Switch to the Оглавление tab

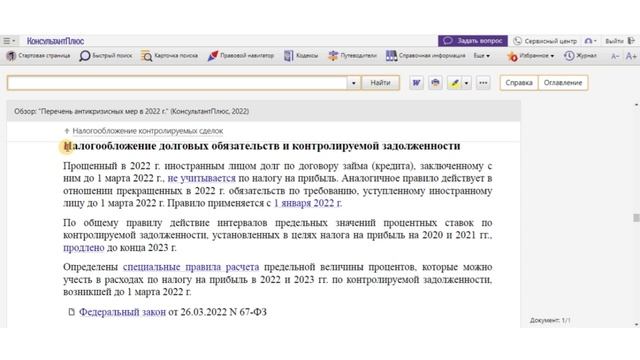pos(563,83)
